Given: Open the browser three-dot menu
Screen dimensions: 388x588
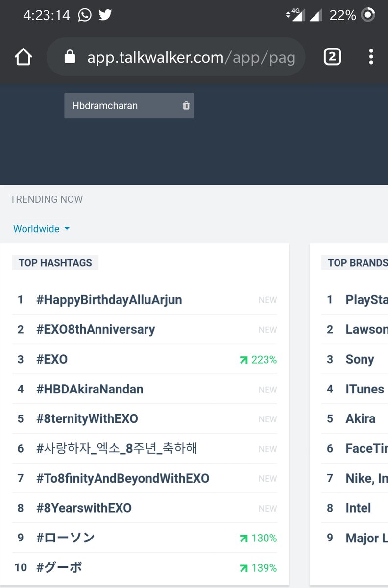Looking at the screenshot, I should click(x=371, y=57).
